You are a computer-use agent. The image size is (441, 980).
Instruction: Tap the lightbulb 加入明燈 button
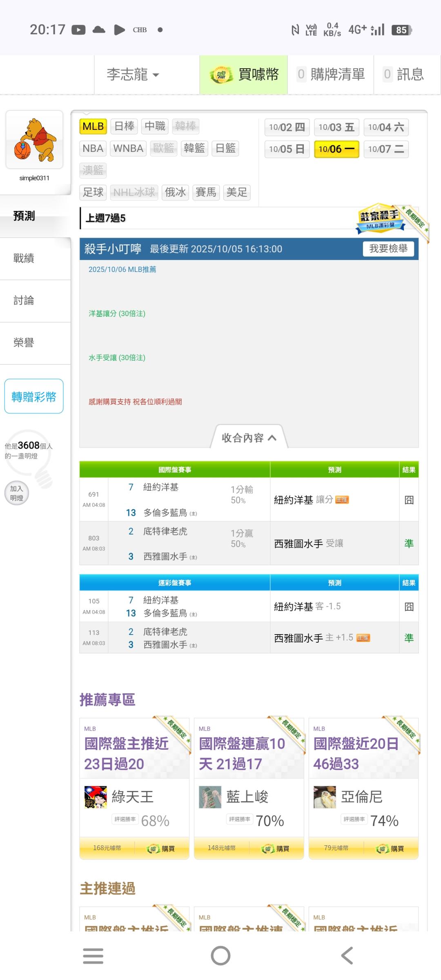pyautogui.click(x=17, y=493)
